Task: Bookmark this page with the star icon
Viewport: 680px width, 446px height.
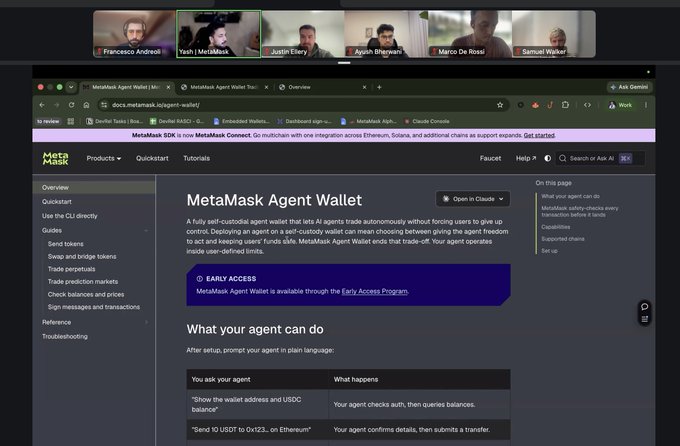Action: [x=500, y=105]
